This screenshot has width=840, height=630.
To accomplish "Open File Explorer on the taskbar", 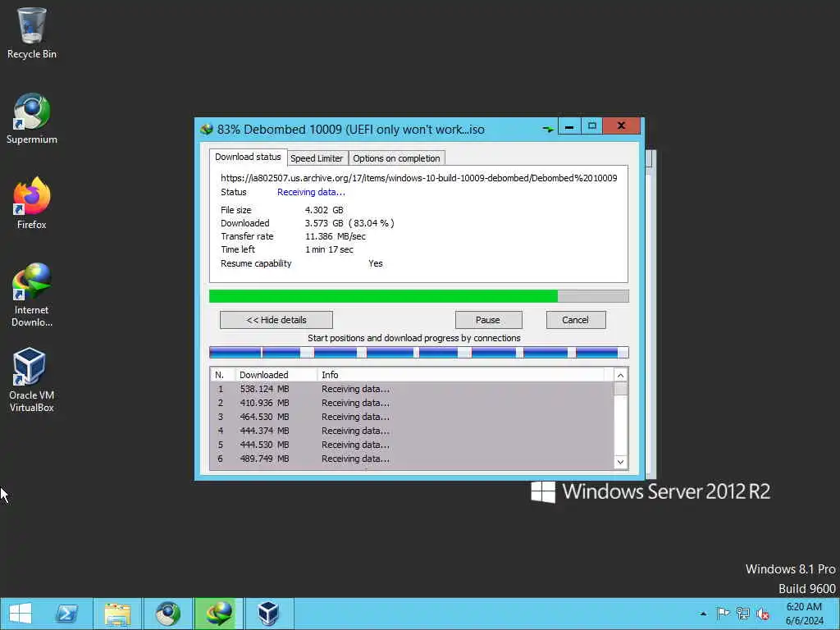I will click(117, 614).
